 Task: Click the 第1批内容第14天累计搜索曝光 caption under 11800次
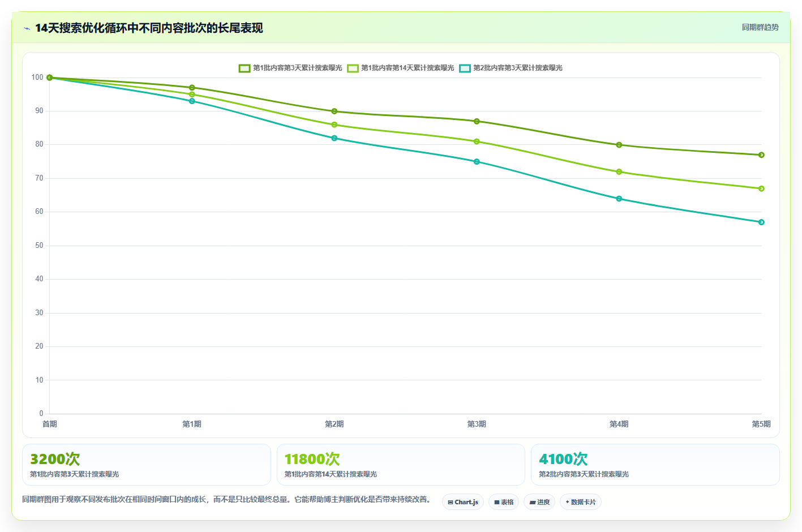coord(331,474)
